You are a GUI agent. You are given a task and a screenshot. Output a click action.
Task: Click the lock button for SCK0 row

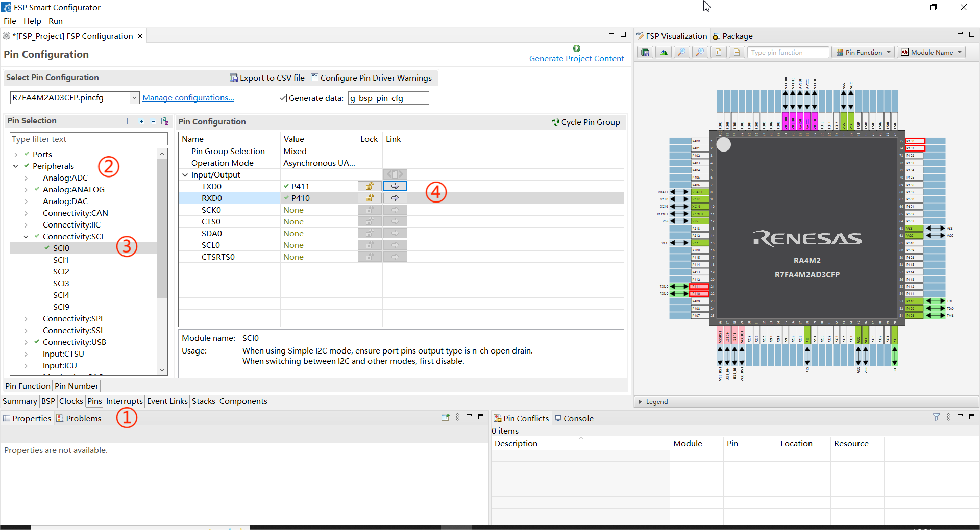point(370,210)
